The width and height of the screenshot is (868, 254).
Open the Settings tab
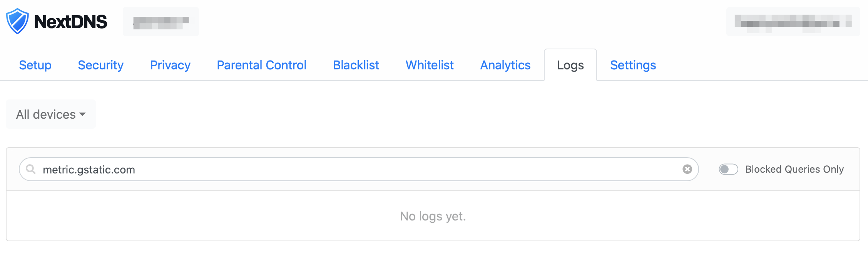633,65
